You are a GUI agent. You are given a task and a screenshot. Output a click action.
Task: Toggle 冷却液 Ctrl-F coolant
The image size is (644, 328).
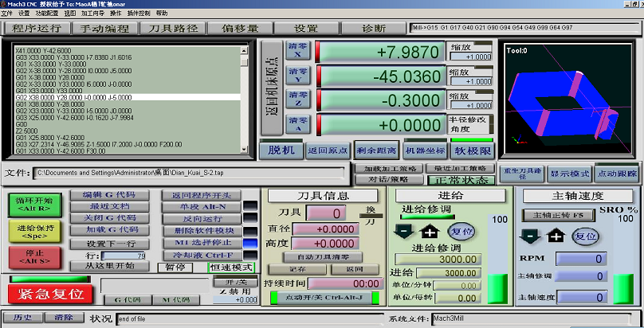tap(202, 256)
